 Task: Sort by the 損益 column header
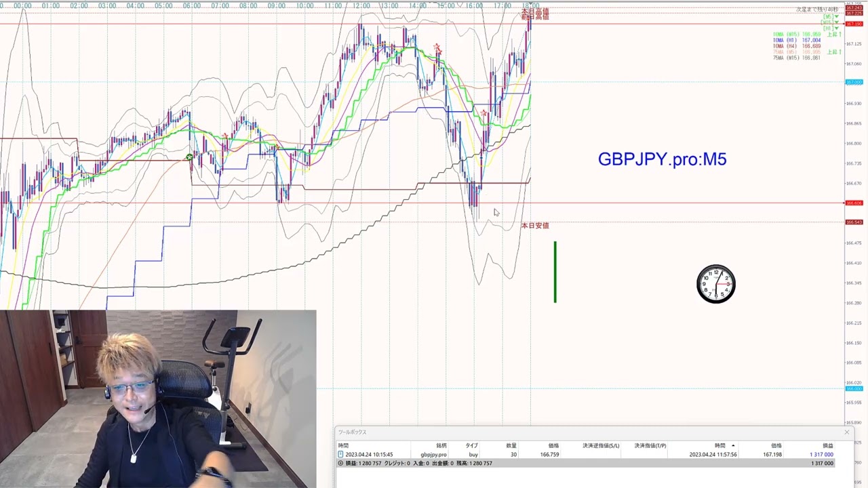click(x=827, y=445)
